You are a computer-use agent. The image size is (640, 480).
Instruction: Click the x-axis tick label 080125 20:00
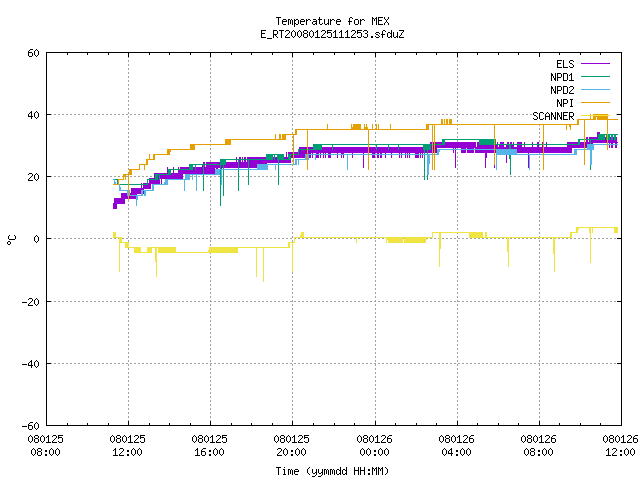point(291,446)
